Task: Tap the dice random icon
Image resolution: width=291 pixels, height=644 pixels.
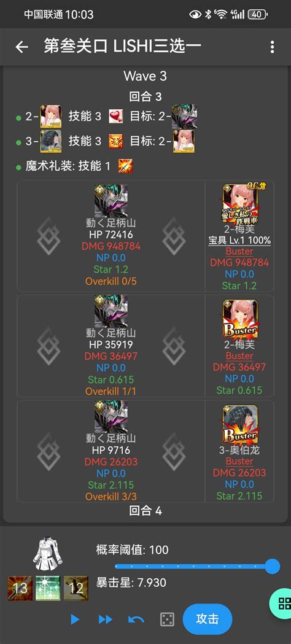Action: [167, 619]
